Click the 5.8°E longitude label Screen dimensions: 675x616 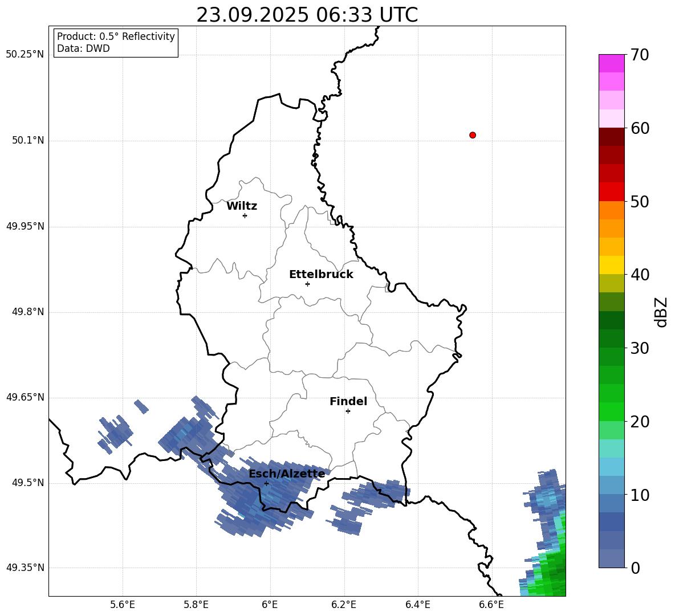point(196,605)
